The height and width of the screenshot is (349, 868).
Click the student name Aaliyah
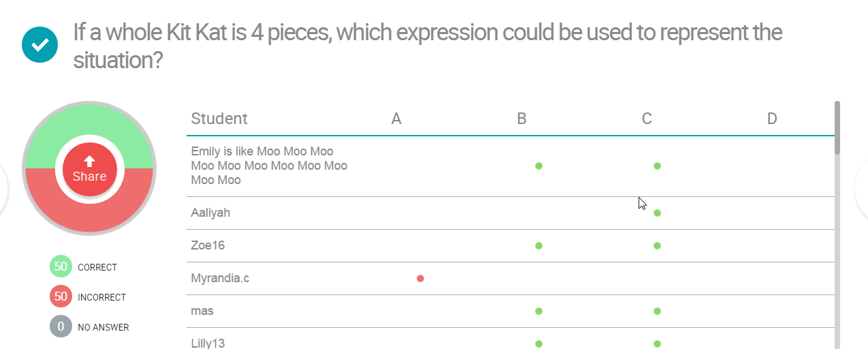point(210,213)
